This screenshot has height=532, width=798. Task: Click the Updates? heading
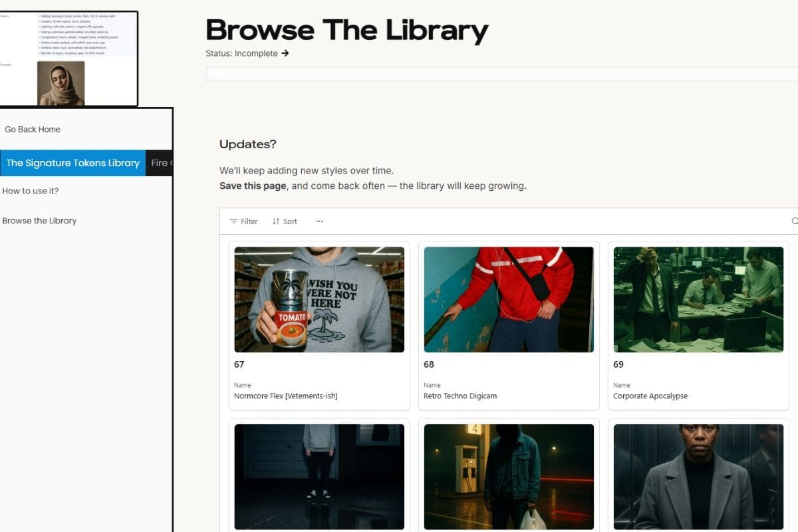[x=248, y=144]
